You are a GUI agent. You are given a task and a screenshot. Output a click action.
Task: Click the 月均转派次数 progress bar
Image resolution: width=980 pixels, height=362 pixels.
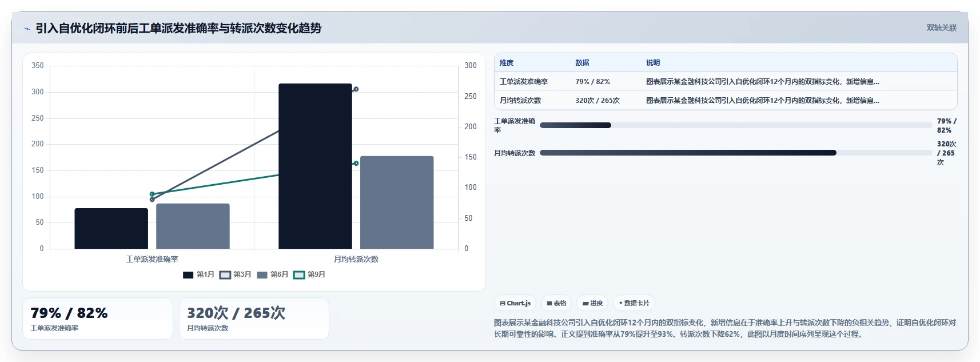[x=736, y=153]
